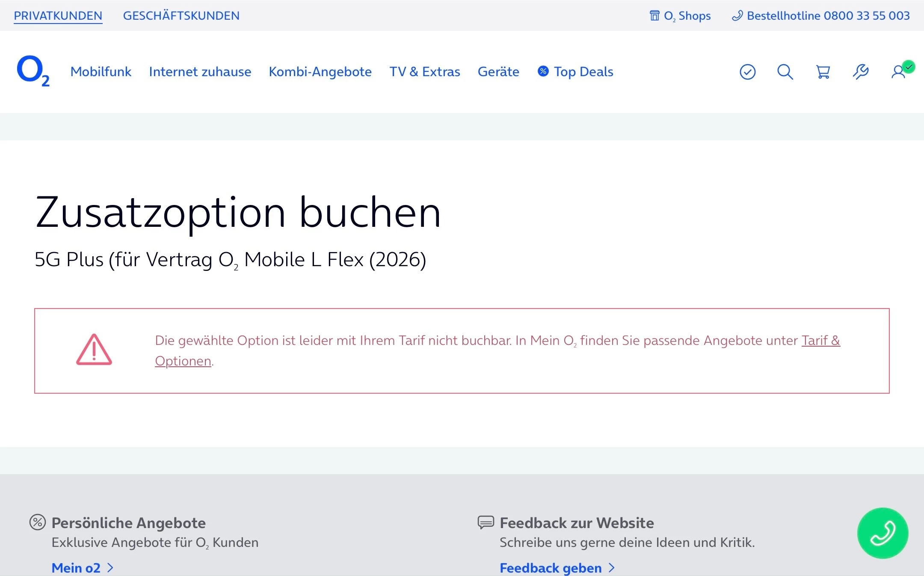Click the phone handset icon beside Bestellhotline
Image resolution: width=924 pixels, height=576 pixels.
[737, 16]
